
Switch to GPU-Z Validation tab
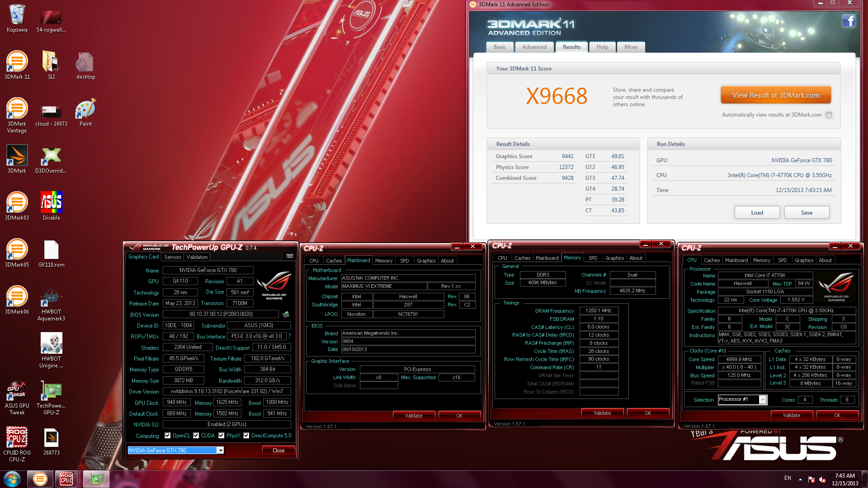click(x=197, y=257)
